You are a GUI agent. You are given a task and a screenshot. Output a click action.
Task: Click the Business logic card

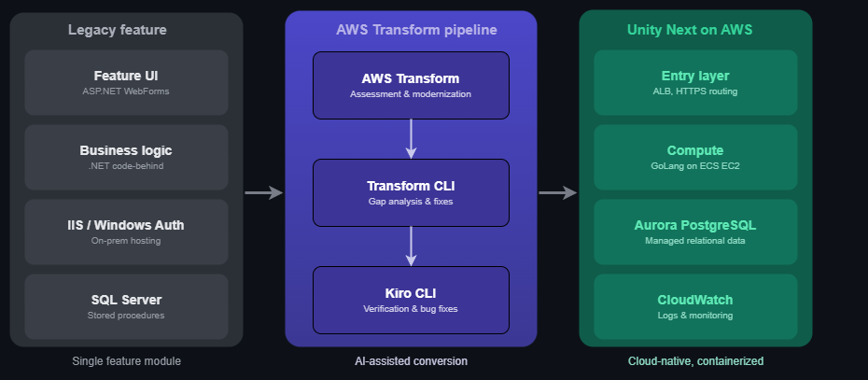pos(126,157)
